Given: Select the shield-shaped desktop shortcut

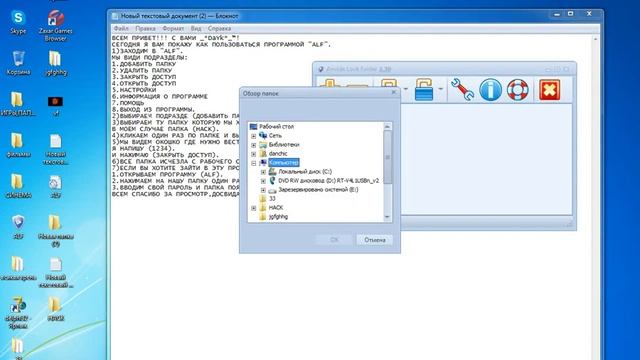Looking at the screenshot, I should click(x=18, y=227).
